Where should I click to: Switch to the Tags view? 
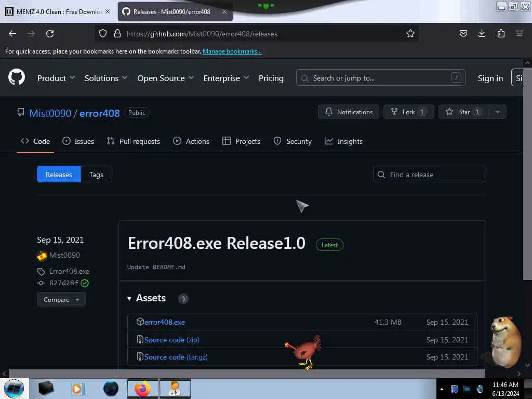(x=96, y=174)
